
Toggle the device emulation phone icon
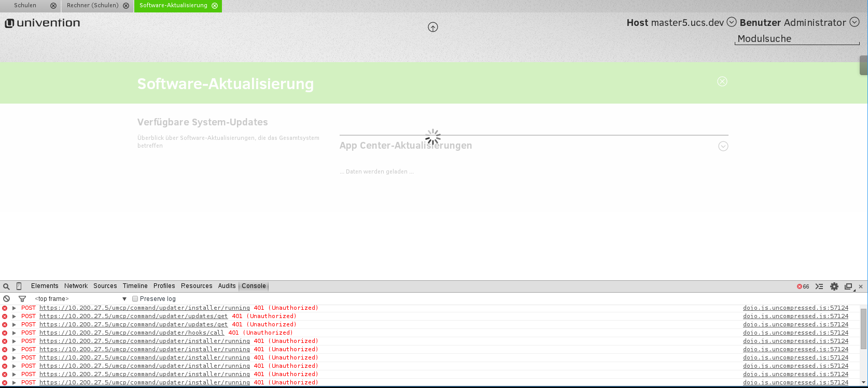(x=19, y=286)
